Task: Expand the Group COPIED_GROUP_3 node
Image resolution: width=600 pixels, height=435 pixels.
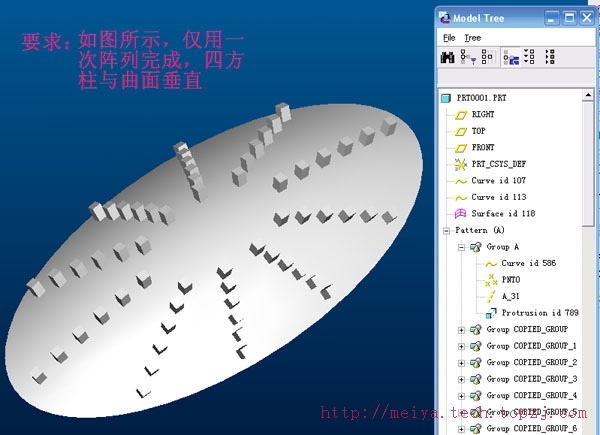Action: 461,379
